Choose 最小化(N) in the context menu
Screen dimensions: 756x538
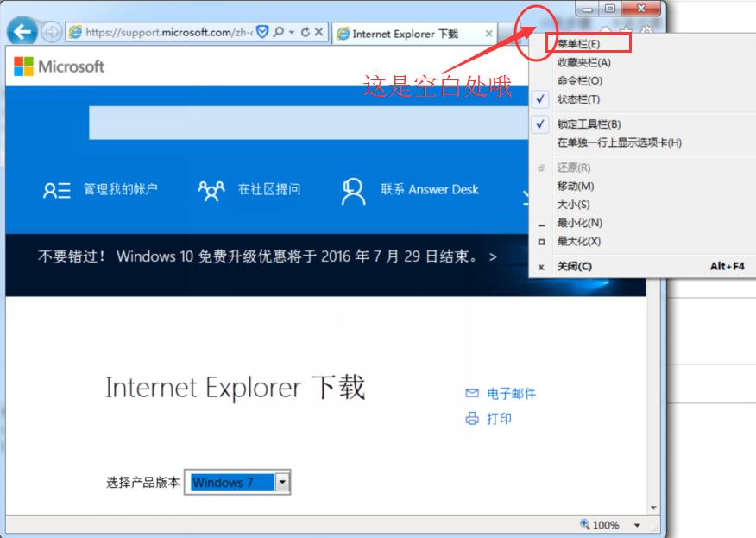644,223
